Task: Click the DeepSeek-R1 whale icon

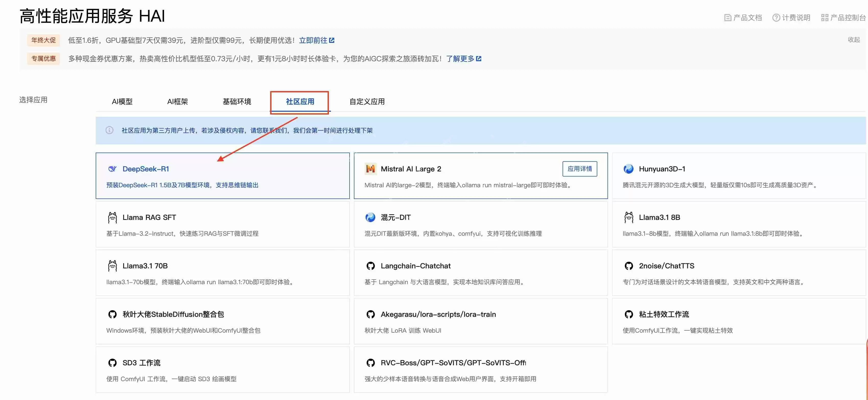Action: click(x=112, y=169)
